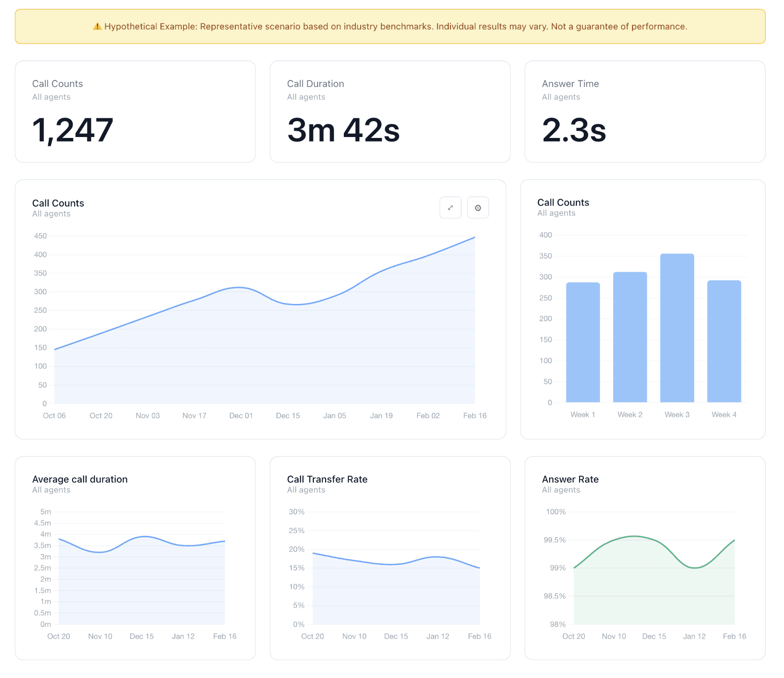Click the 3m 42s call duration value

343,130
